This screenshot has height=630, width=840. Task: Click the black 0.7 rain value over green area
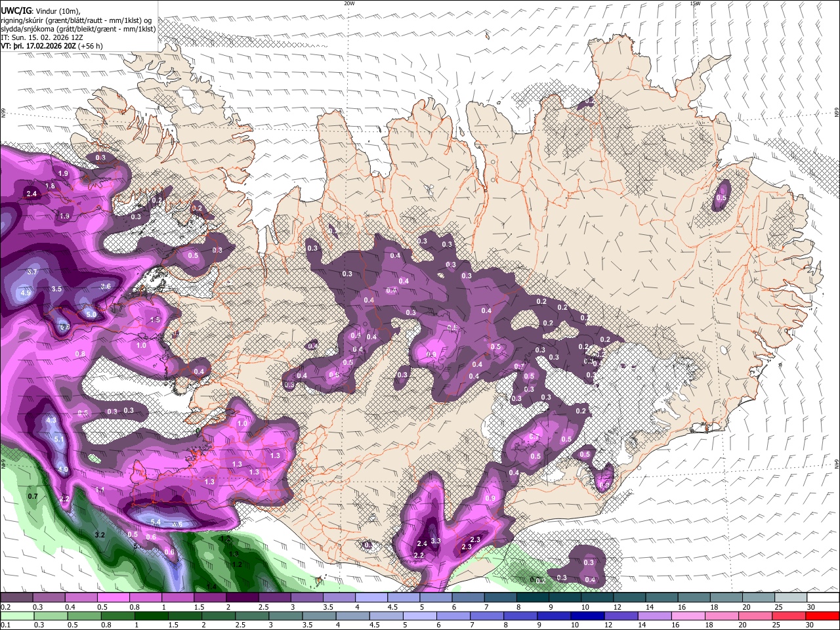click(x=33, y=496)
